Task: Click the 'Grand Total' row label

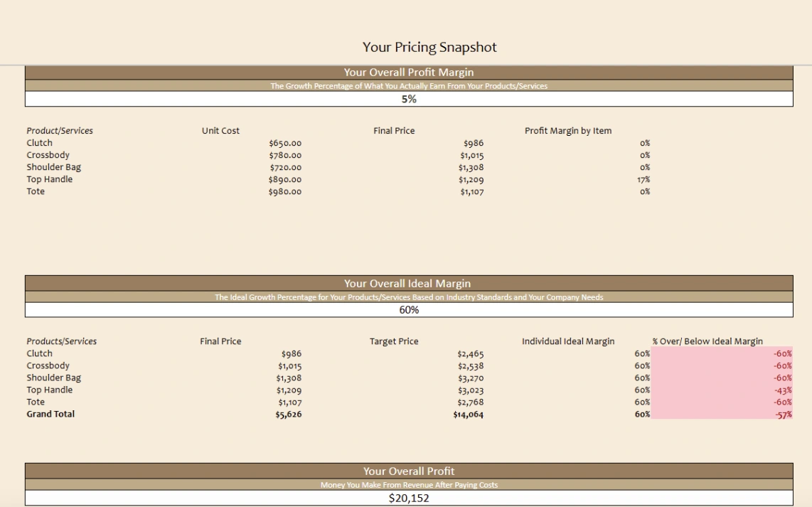Action: [50, 414]
